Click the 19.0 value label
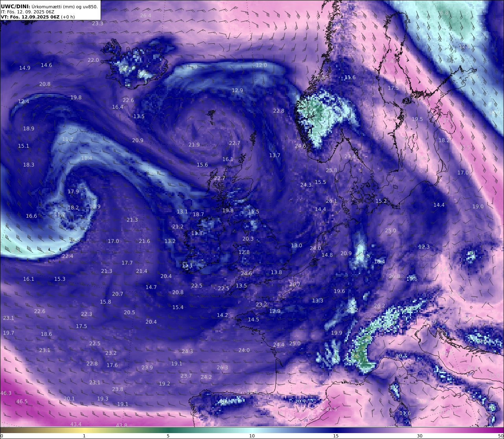Viewport: 504px width, 439px height. 478,206
